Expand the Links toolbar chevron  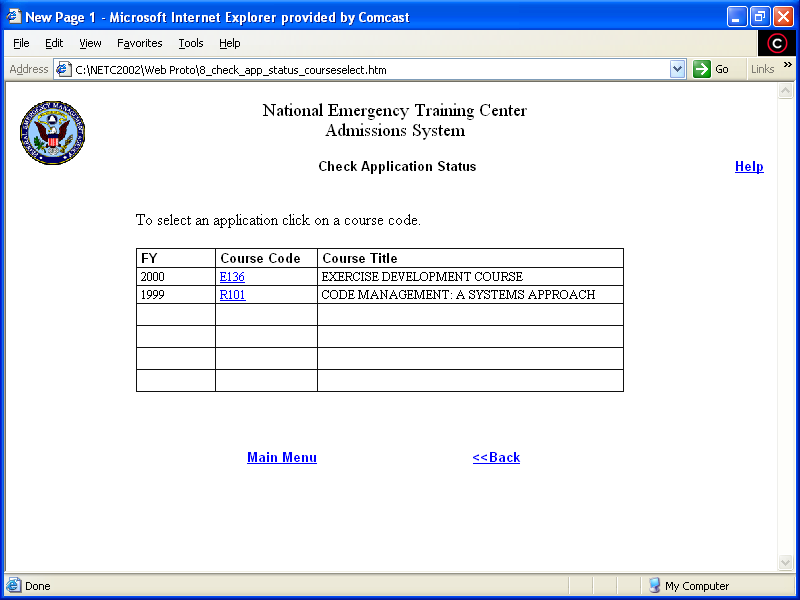pos(788,65)
